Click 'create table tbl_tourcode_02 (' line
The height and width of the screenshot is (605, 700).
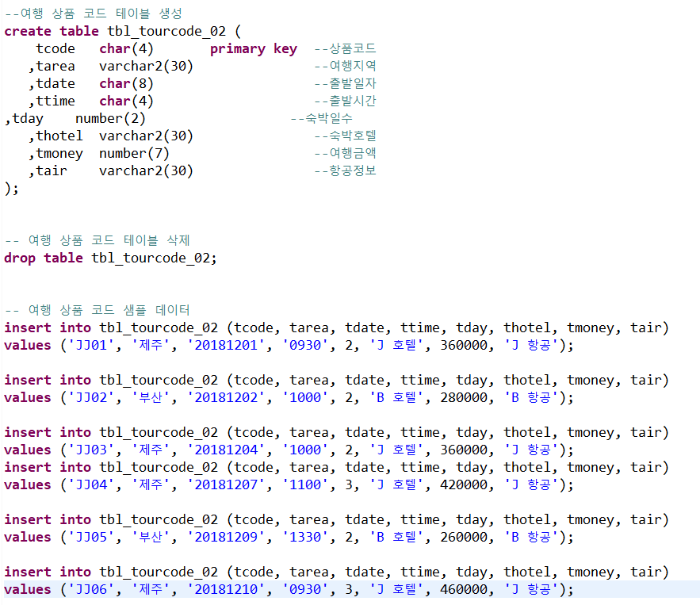pyautogui.click(x=123, y=31)
